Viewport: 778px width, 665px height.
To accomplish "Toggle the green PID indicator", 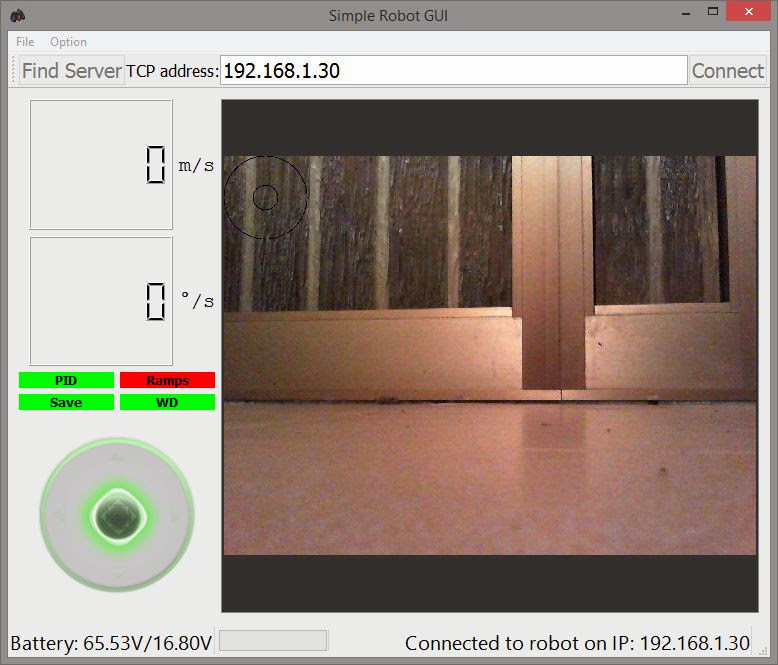I will (x=65, y=380).
